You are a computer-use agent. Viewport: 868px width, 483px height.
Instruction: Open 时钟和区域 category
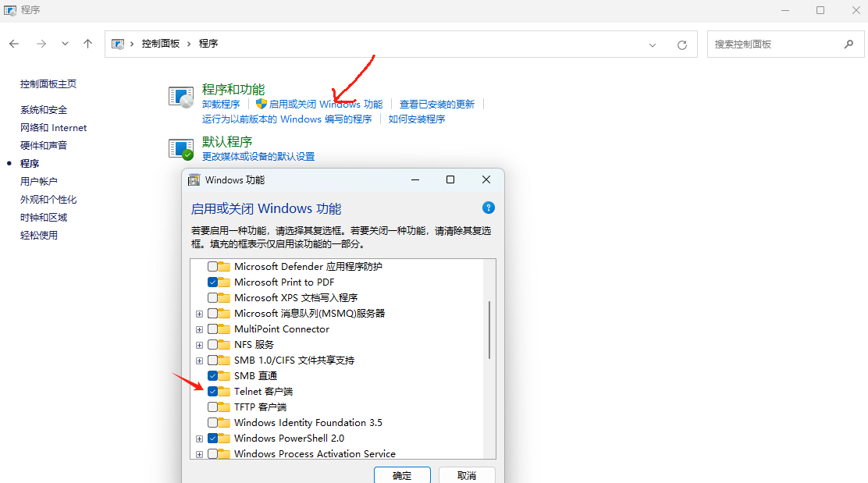click(x=44, y=218)
